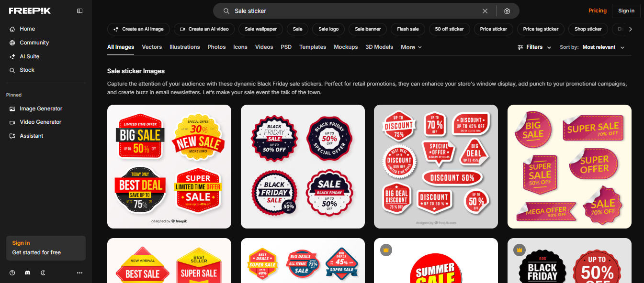Collapse the sidebar panel icon
644x283 pixels.
[x=79, y=11]
